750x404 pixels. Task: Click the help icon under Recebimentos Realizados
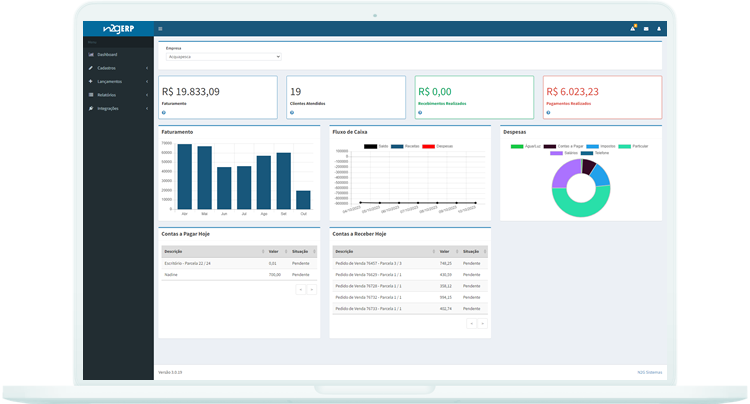pos(420,113)
